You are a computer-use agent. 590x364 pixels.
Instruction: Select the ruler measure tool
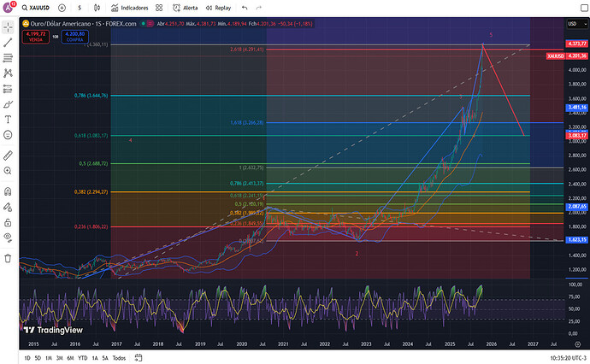pyautogui.click(x=8, y=155)
